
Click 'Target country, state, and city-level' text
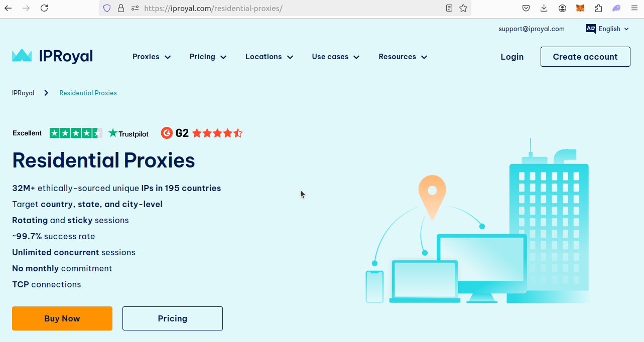click(87, 204)
